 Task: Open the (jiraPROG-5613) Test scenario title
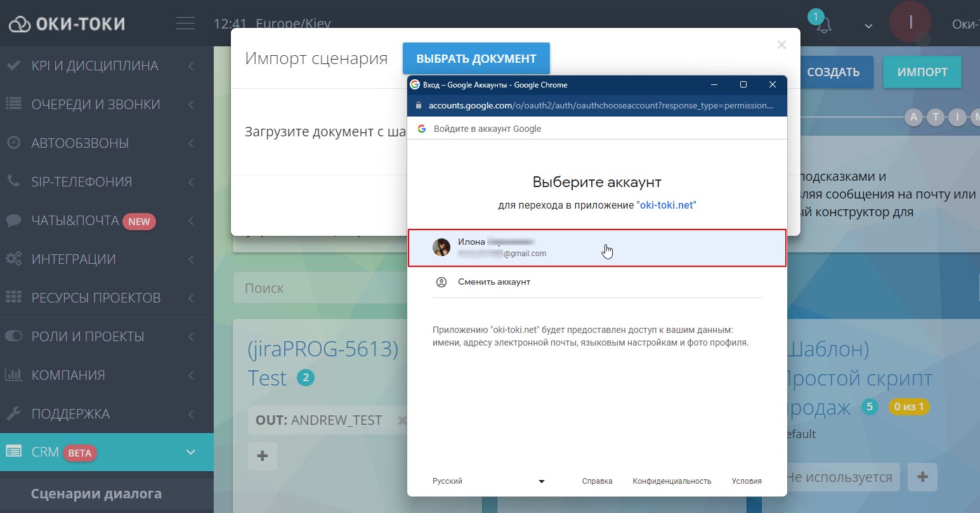point(323,363)
